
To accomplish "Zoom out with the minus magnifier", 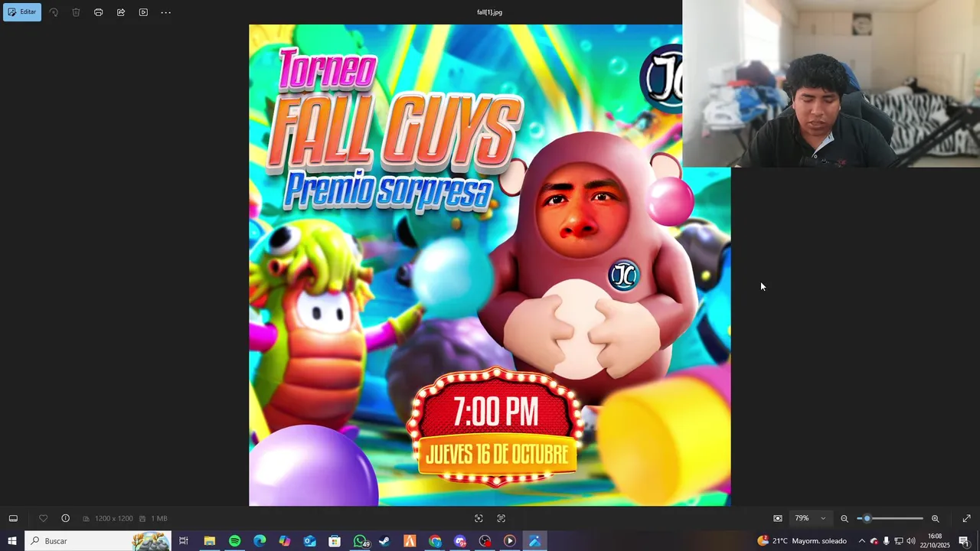I will coord(844,518).
